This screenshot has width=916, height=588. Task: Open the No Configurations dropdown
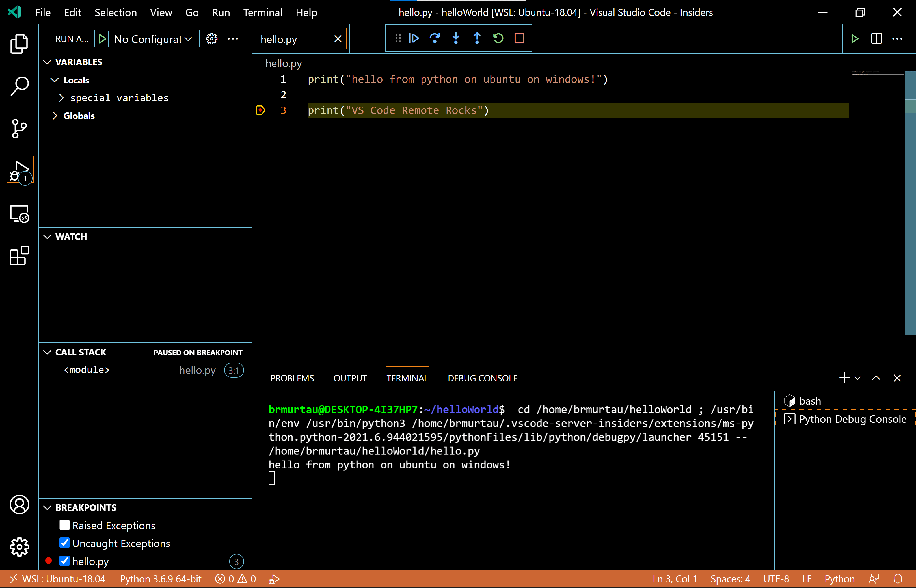tap(153, 39)
